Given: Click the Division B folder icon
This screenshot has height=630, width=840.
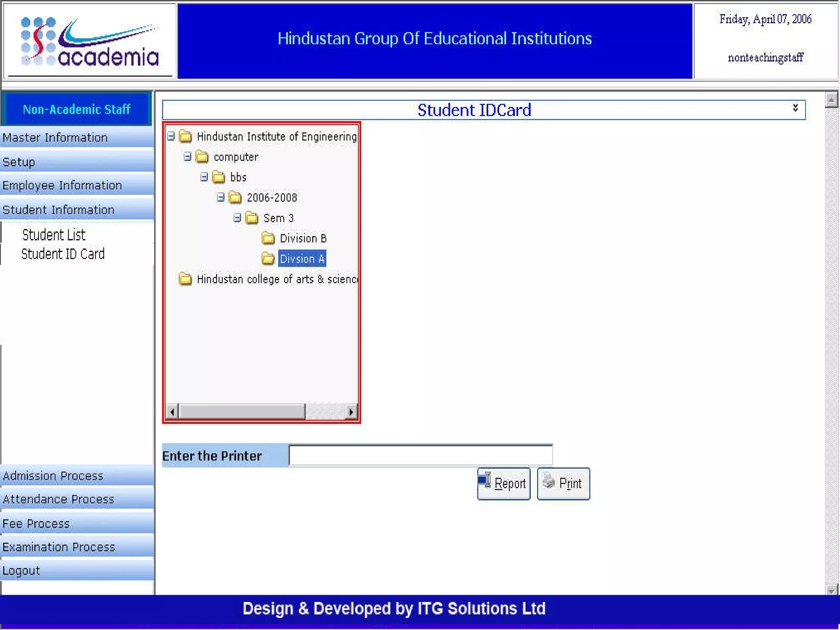Looking at the screenshot, I should [x=268, y=238].
